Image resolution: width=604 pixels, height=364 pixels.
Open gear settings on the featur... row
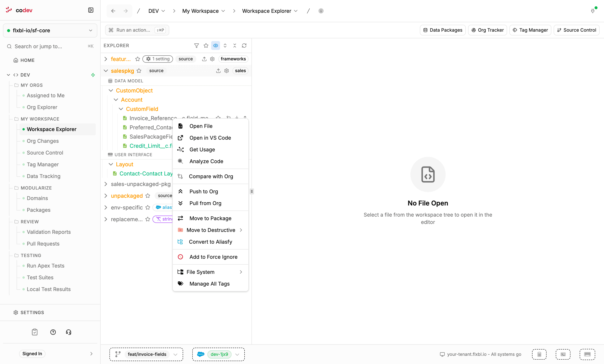pos(212,59)
